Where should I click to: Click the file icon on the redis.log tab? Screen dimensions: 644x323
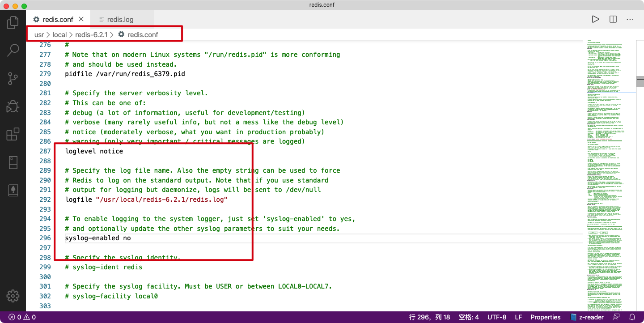[102, 20]
